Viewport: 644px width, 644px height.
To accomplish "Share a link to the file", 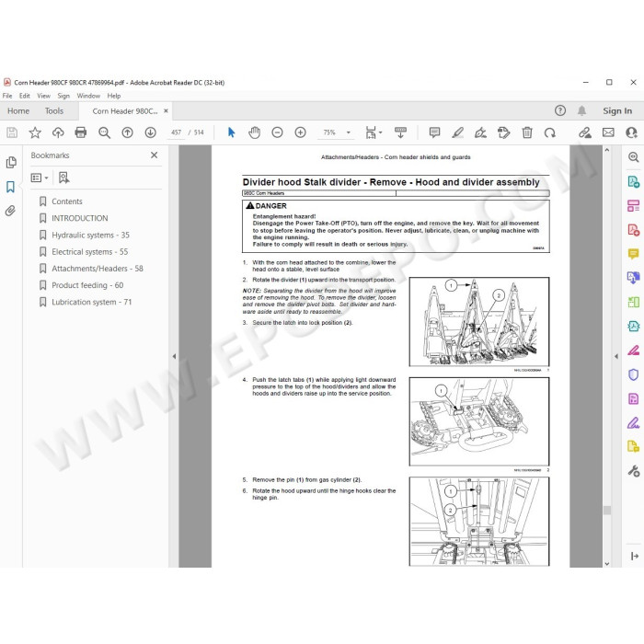I will (x=585, y=132).
